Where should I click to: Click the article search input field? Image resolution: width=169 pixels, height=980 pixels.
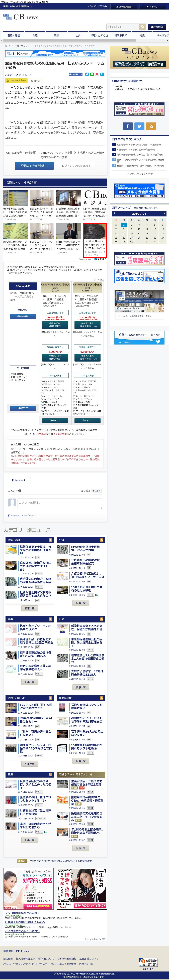pyautogui.click(x=123, y=27)
